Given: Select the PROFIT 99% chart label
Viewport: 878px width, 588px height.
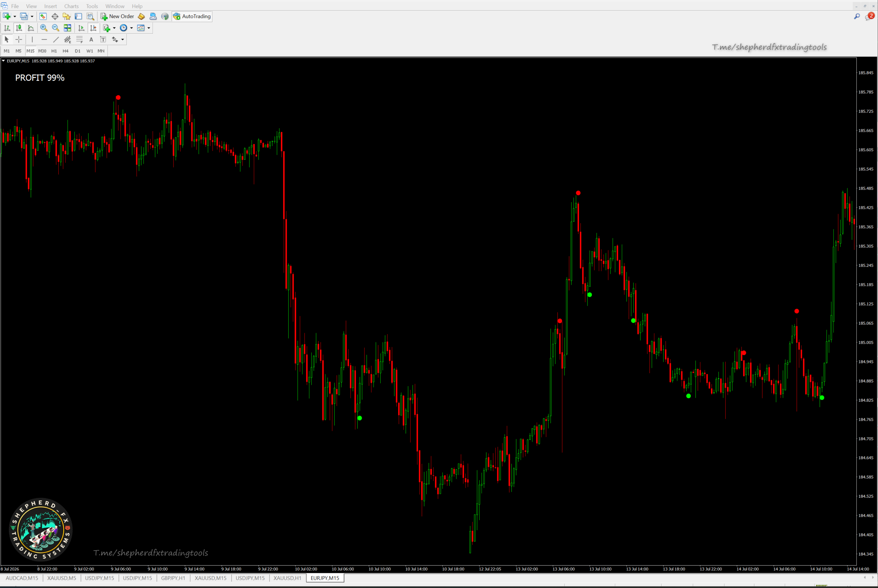Looking at the screenshot, I should (40, 78).
